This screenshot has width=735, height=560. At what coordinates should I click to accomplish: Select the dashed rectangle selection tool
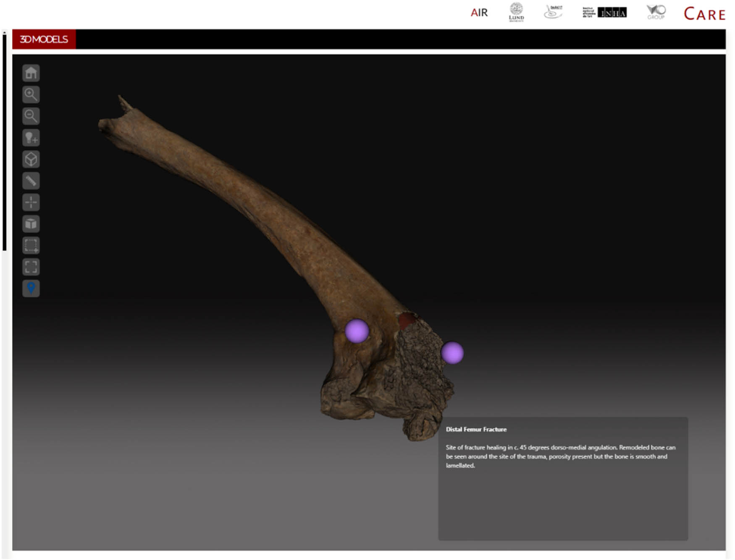[x=31, y=245]
